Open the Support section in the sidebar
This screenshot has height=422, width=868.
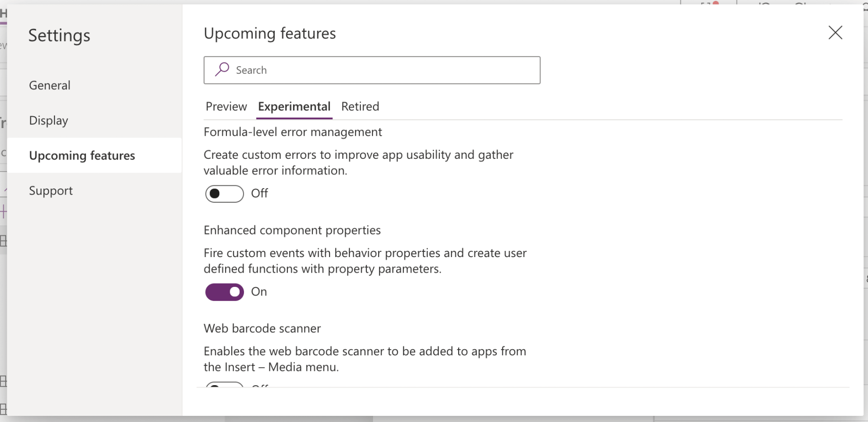pos(51,190)
